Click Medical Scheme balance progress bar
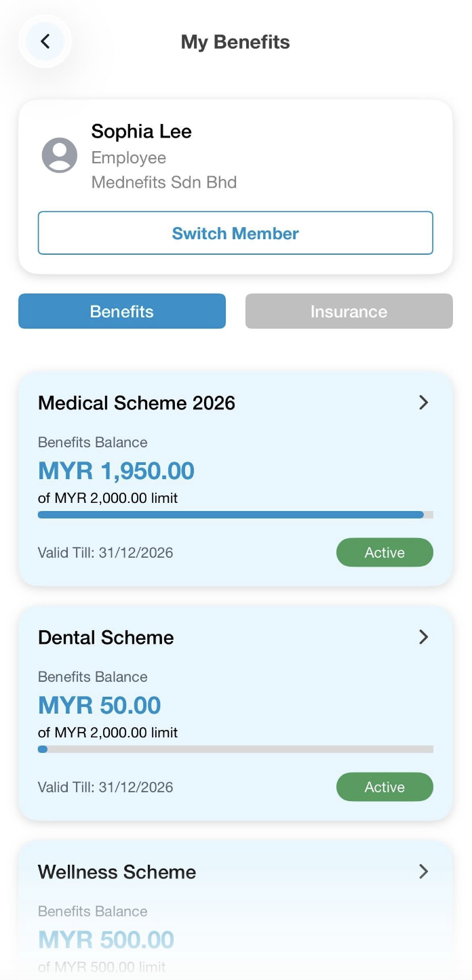472x980 pixels. (x=235, y=515)
